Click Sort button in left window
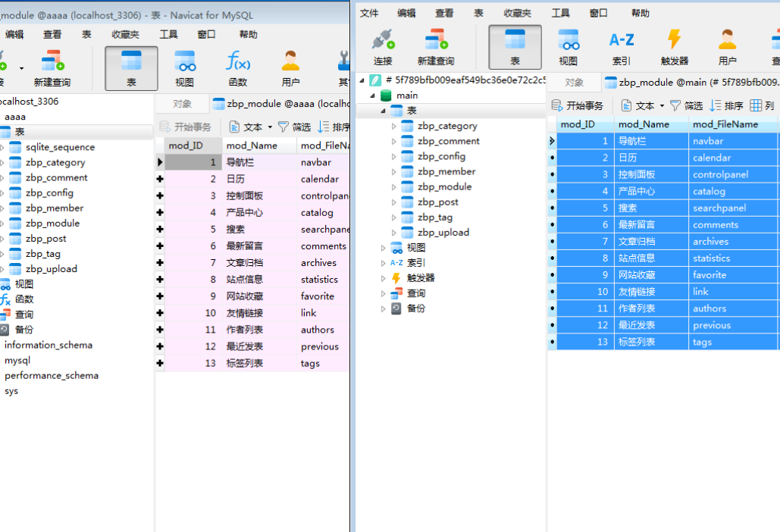This screenshot has height=532, width=780. point(334,127)
